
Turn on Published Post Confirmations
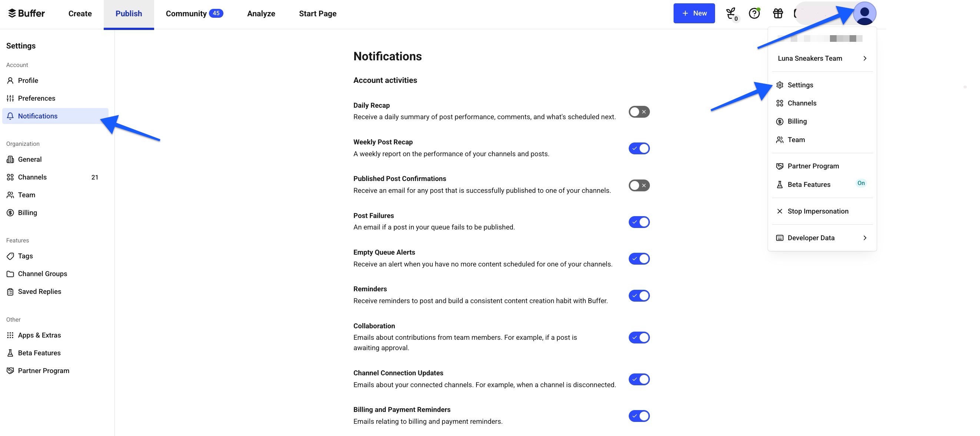639,185
